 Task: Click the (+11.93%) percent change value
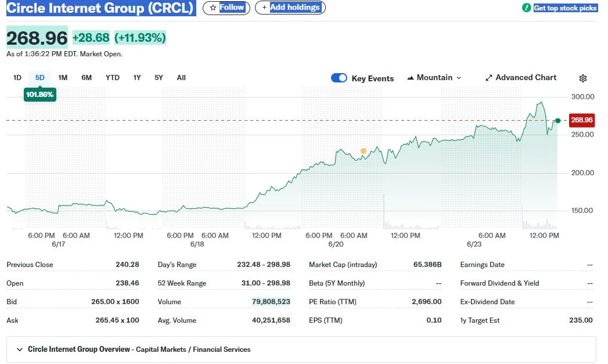point(140,38)
